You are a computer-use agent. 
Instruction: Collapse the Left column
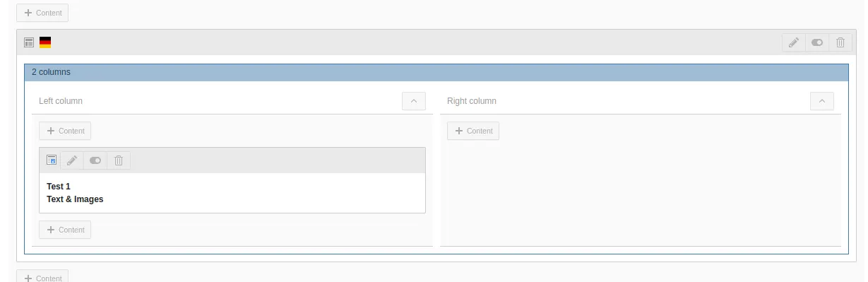414,101
